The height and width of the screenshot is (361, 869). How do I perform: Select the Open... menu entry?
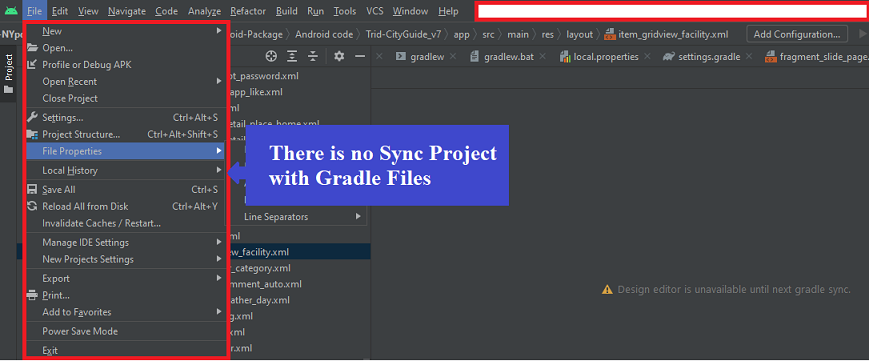pyautogui.click(x=58, y=48)
